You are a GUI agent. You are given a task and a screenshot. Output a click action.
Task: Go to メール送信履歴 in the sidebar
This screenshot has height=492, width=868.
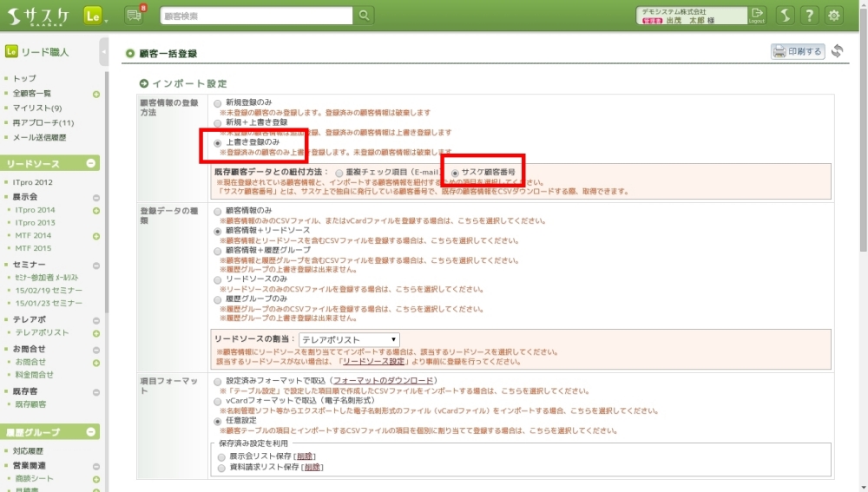(x=39, y=138)
